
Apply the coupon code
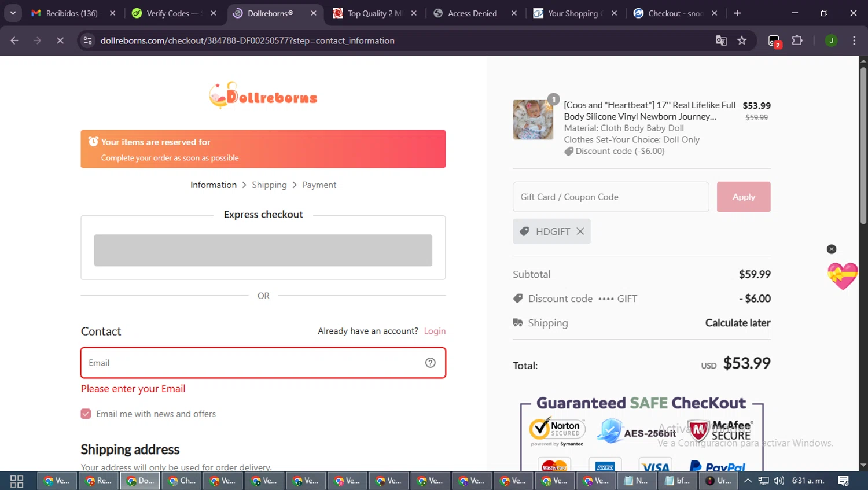coord(744,197)
